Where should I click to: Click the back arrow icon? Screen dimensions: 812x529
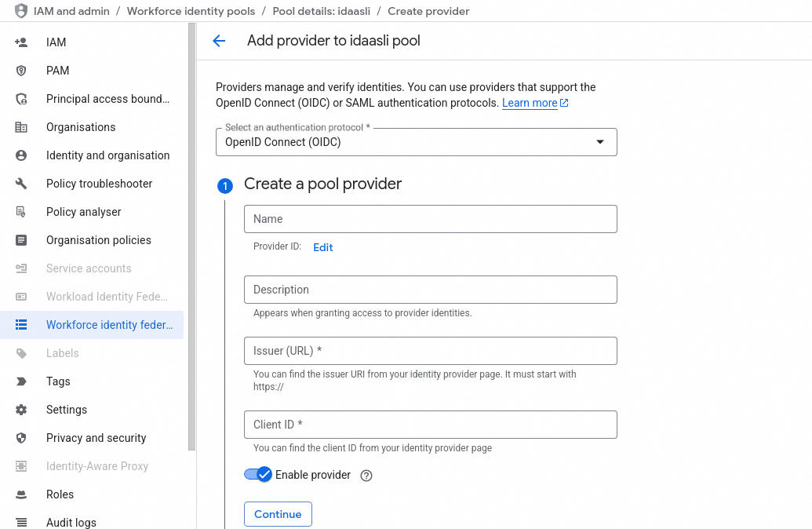[219, 41]
